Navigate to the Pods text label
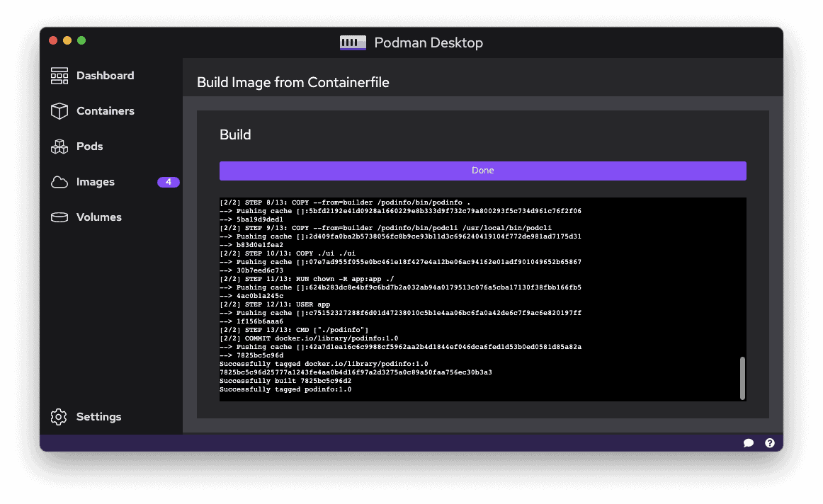Image resolution: width=823 pixels, height=504 pixels. click(x=90, y=147)
